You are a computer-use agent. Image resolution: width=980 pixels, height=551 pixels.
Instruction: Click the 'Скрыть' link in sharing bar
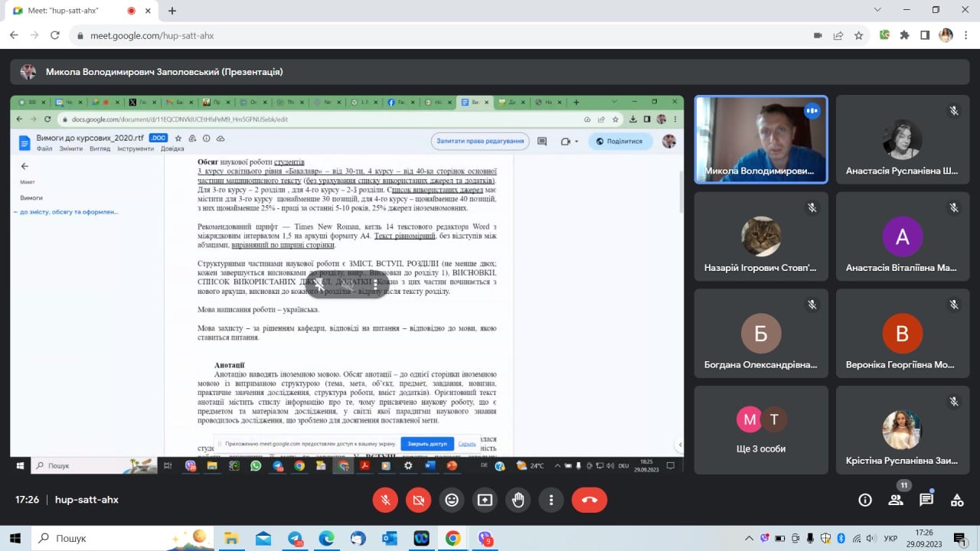coord(467,444)
